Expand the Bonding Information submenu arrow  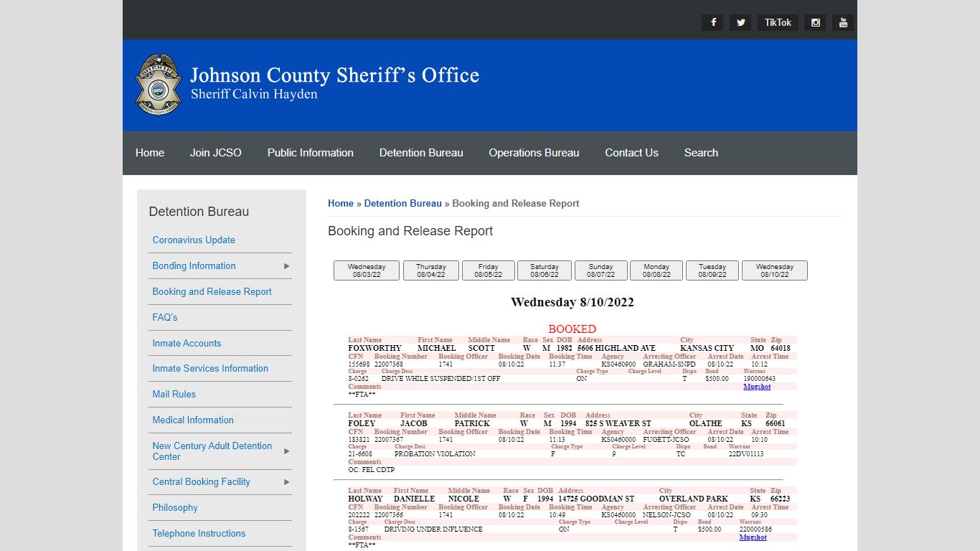pyautogui.click(x=287, y=266)
